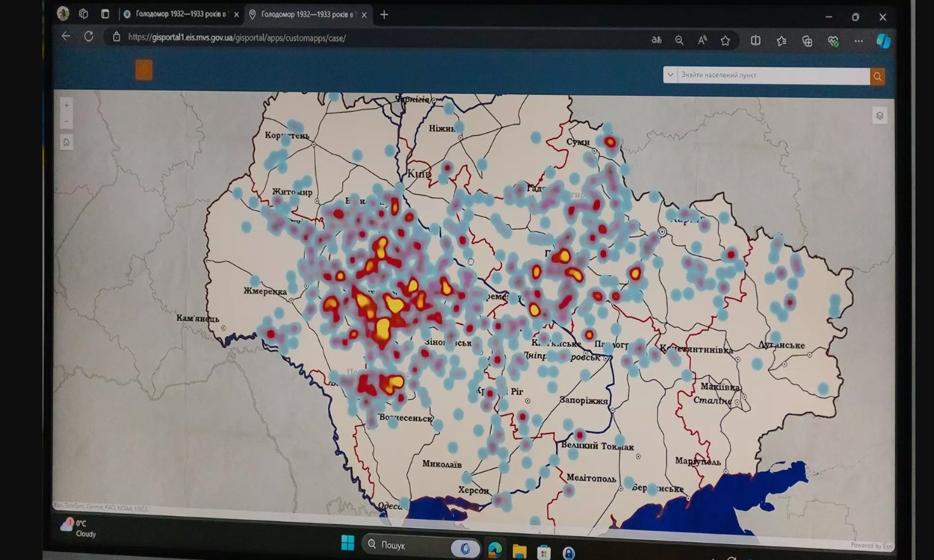Reset map to home extent

[x=67, y=142]
